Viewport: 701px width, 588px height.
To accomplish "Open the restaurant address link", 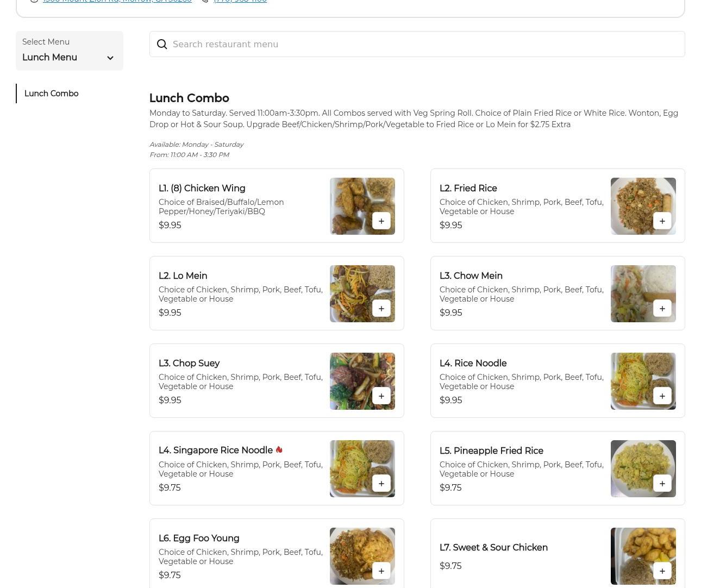I will (x=117, y=1).
